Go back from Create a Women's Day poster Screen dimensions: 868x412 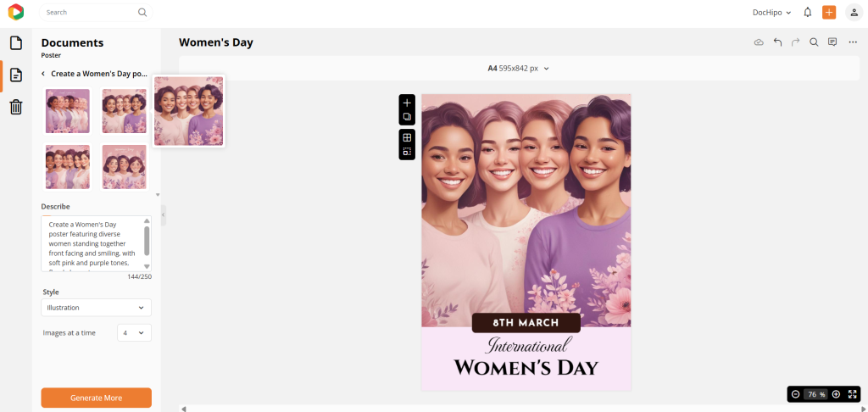[43, 74]
